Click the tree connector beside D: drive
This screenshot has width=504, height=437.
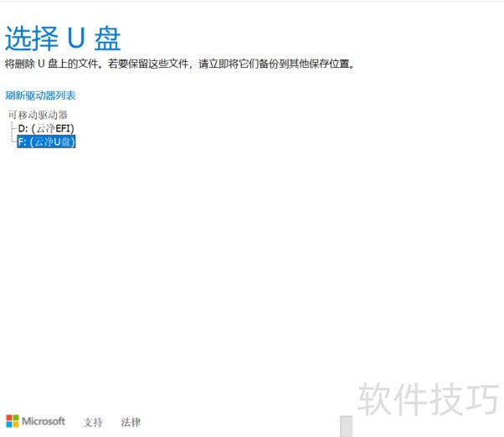13,129
